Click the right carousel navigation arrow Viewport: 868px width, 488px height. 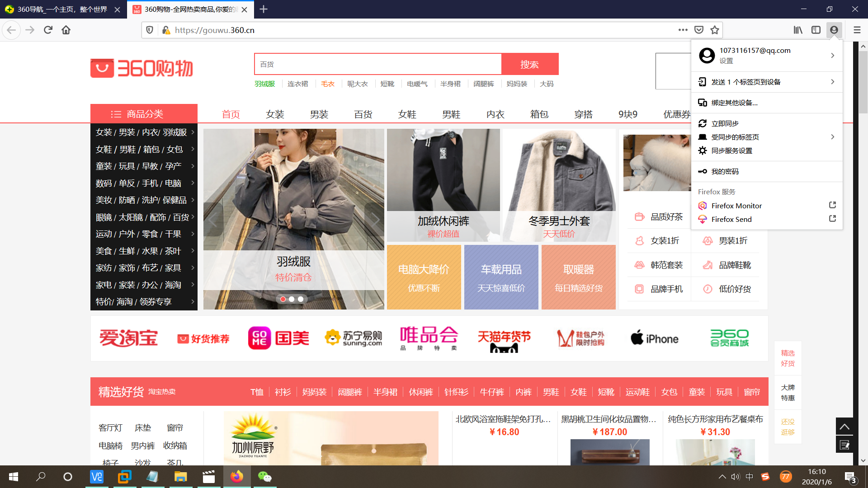pos(376,220)
